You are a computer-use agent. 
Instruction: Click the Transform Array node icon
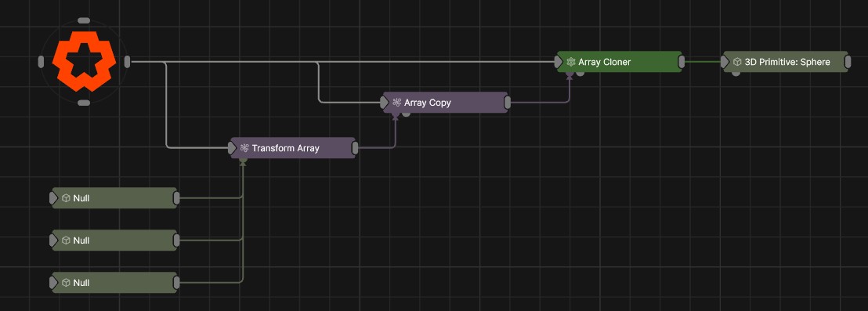(244, 148)
